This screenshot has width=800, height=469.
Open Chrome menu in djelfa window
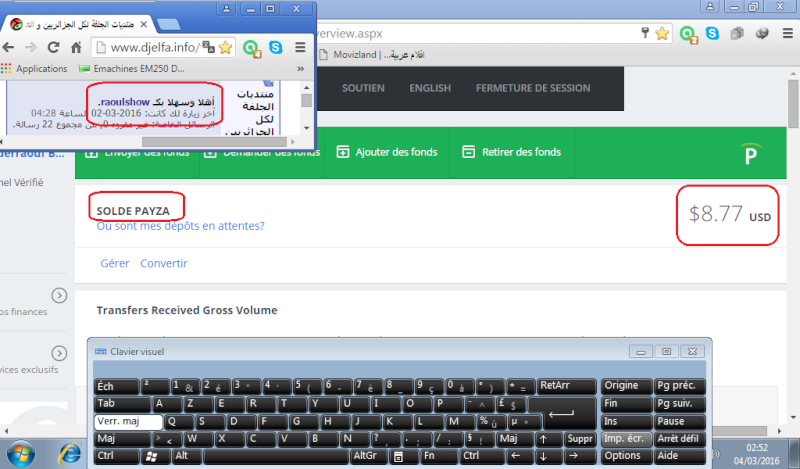tap(300, 47)
